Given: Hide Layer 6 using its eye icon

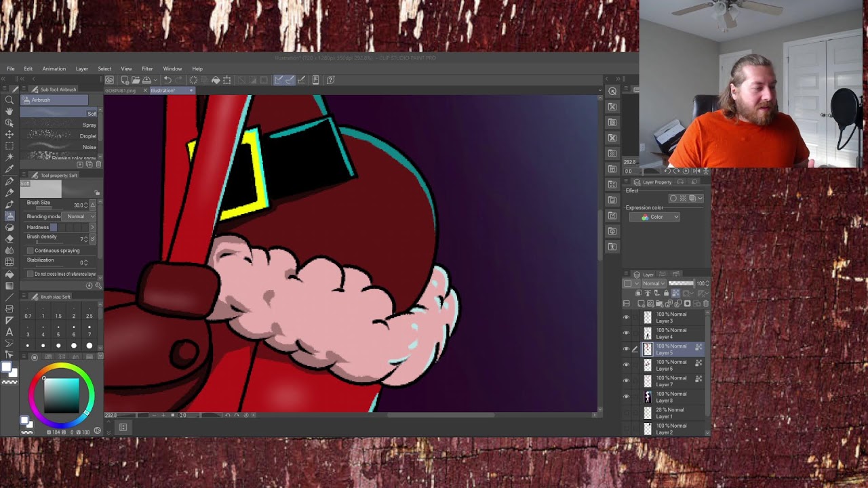Looking at the screenshot, I should 626,365.
